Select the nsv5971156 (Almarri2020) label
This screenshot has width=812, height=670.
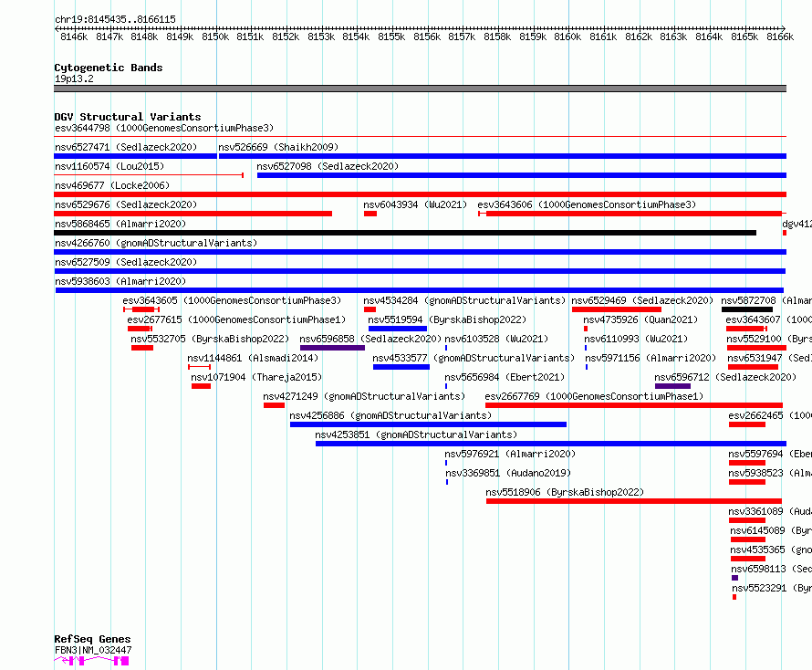point(651,358)
